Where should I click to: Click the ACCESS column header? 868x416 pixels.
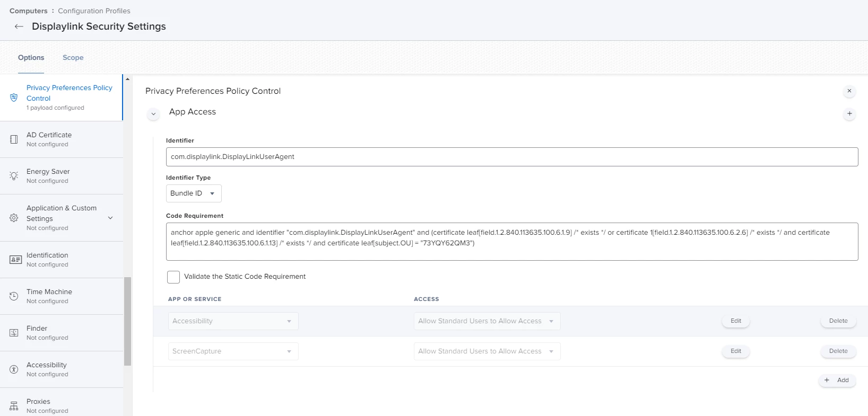(x=427, y=299)
